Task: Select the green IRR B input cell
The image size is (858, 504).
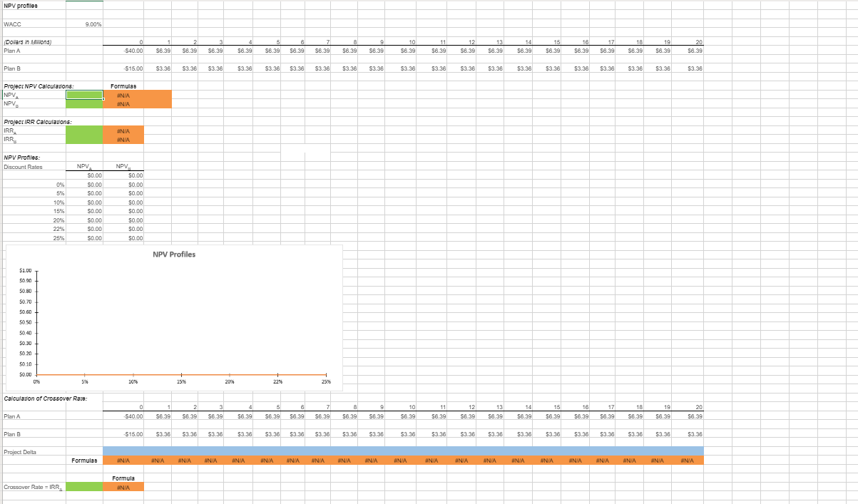Action: (85, 139)
